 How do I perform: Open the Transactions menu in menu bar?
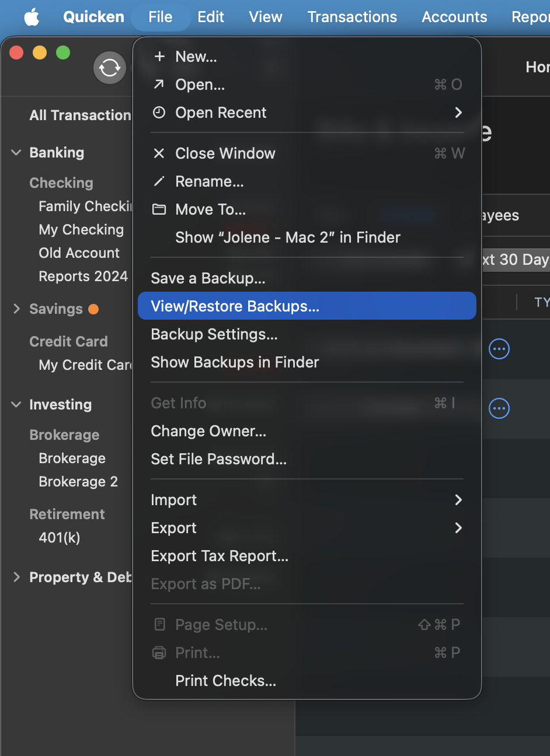(352, 17)
